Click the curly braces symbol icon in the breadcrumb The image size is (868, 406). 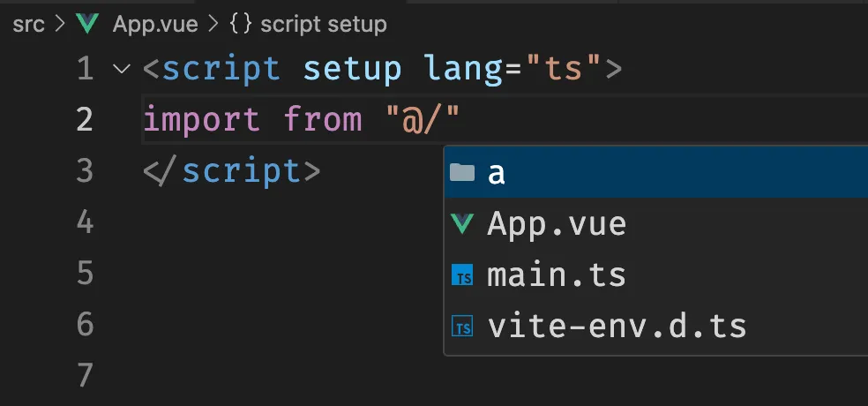click(x=239, y=24)
